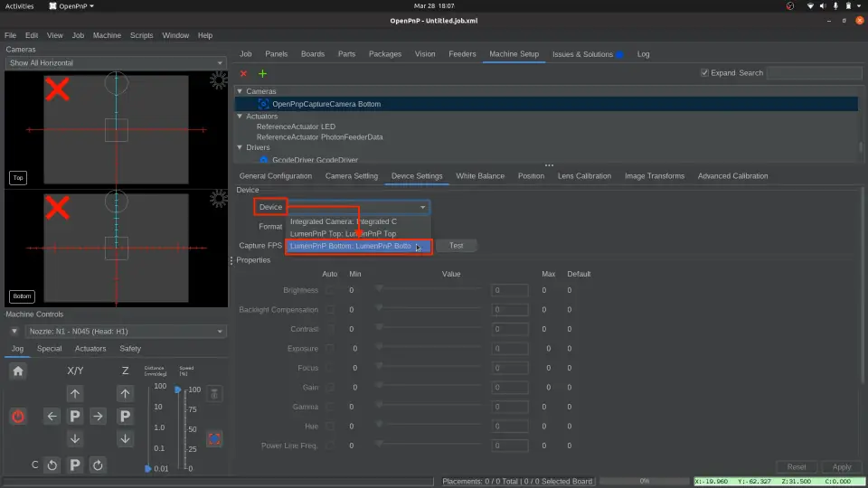
Task: Toggle the Expand checkbox
Action: pyautogui.click(x=705, y=73)
